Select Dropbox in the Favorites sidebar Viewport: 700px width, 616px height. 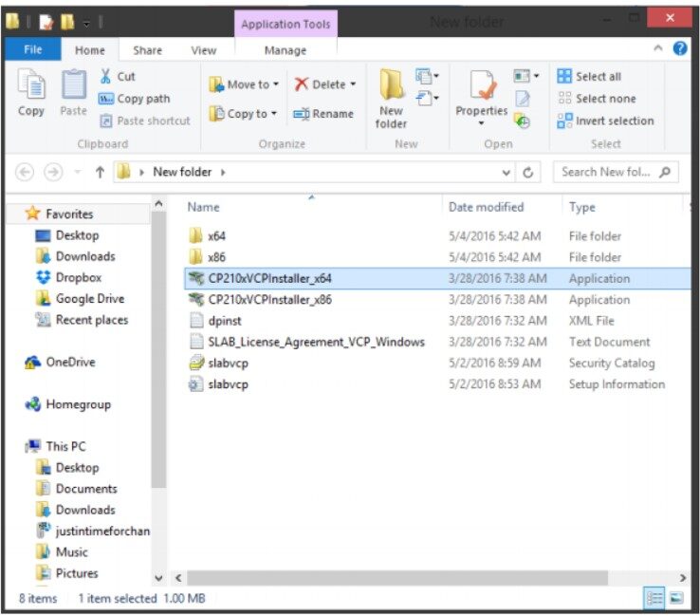point(78,277)
